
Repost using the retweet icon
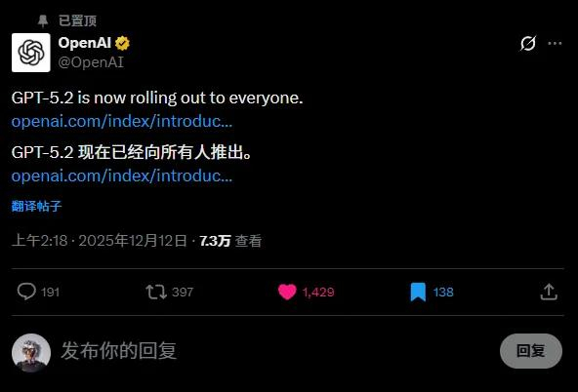point(156,292)
